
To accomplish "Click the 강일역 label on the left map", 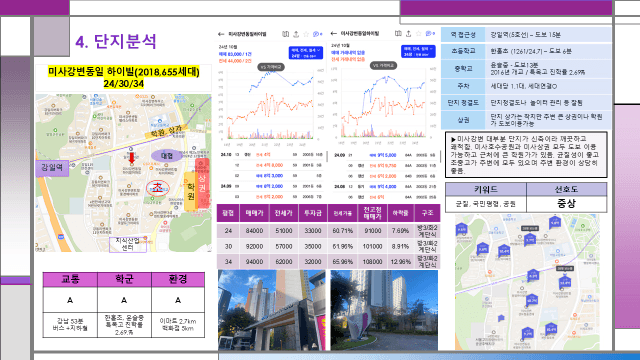I will (52, 168).
